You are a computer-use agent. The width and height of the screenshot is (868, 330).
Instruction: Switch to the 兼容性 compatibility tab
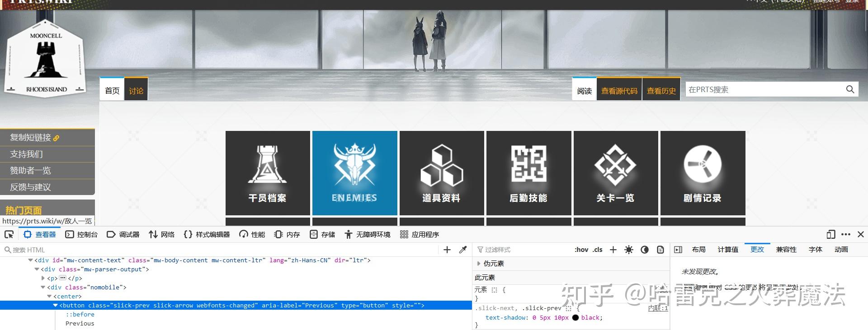[x=786, y=250]
